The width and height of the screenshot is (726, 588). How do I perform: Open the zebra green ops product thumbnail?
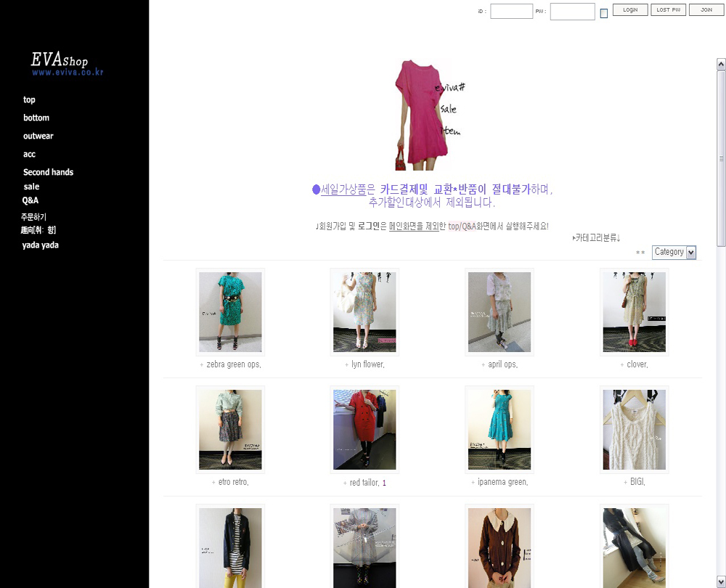tap(230, 312)
